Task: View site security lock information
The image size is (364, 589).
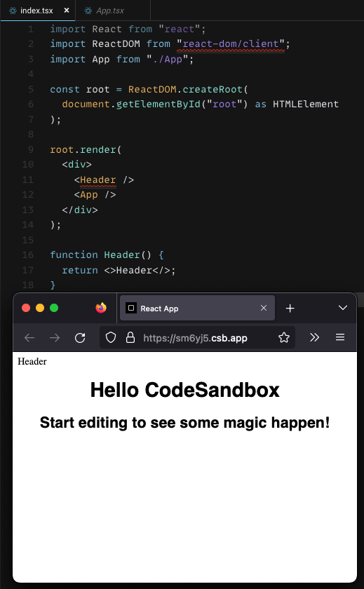Action: point(130,338)
